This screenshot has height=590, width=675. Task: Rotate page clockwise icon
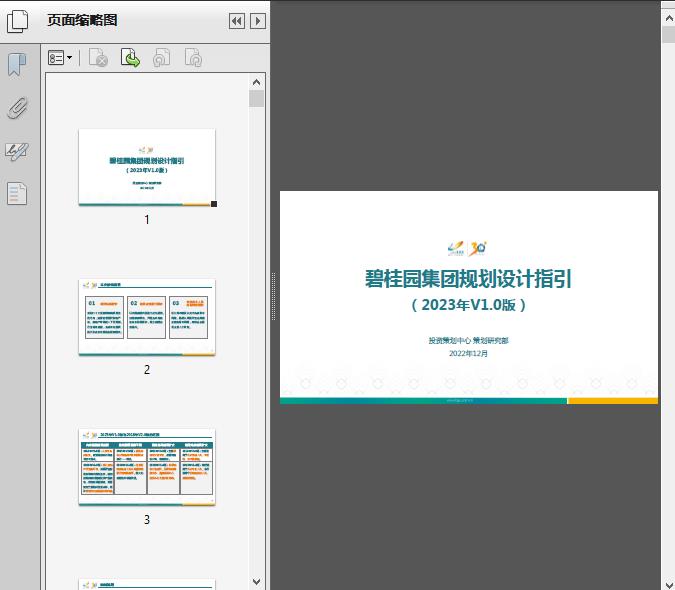click(193, 58)
